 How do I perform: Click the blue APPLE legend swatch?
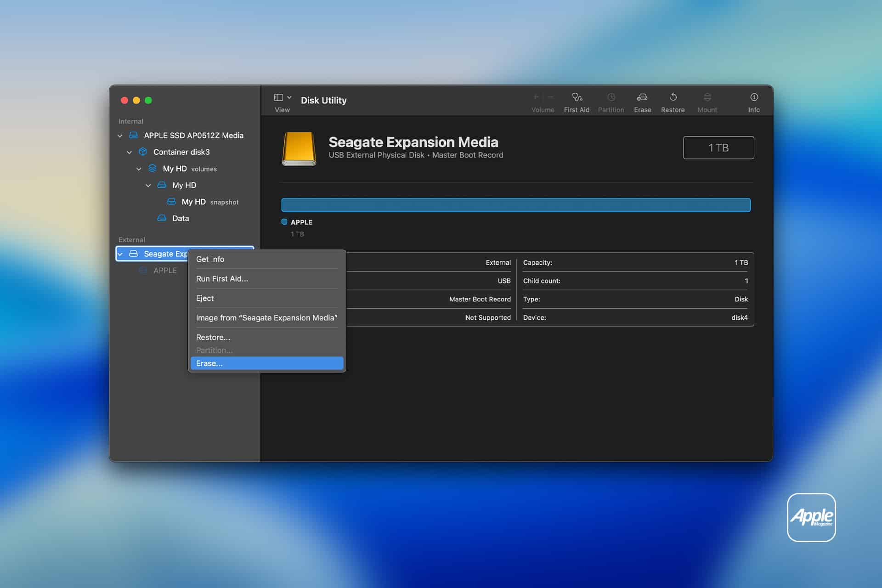point(284,222)
